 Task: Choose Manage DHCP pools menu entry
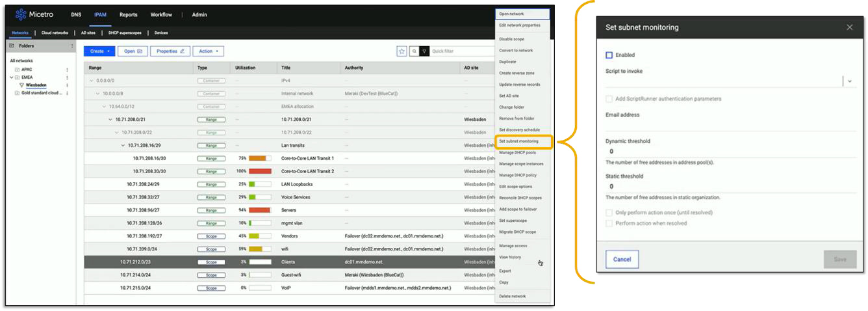(522, 152)
